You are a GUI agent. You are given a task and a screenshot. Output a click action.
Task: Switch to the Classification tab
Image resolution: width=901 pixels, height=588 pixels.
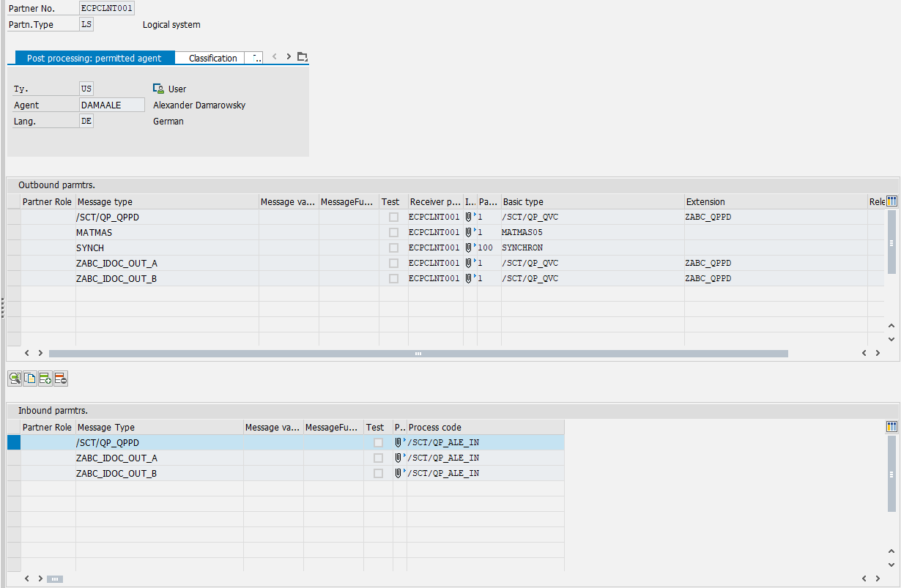pos(212,58)
